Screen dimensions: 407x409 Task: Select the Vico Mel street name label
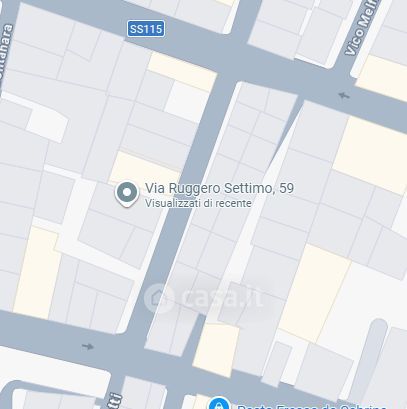362,28
